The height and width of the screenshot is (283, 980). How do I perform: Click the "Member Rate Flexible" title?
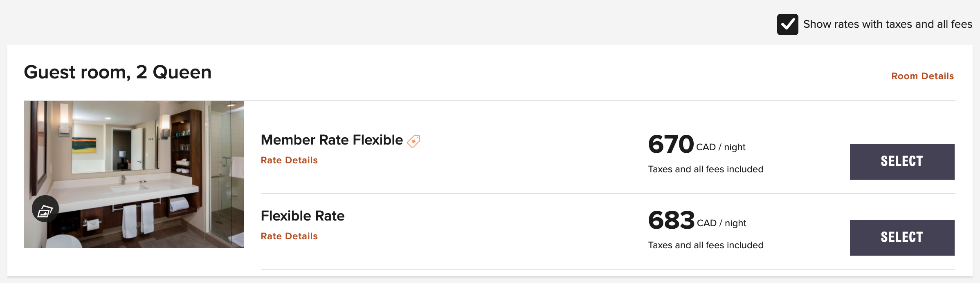[x=332, y=140]
